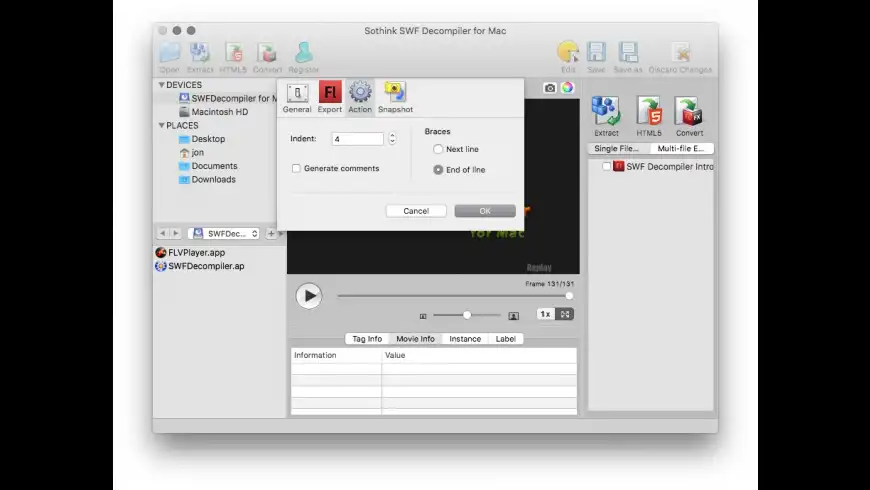
Task: Select the Next line braces option
Action: pyautogui.click(x=438, y=149)
